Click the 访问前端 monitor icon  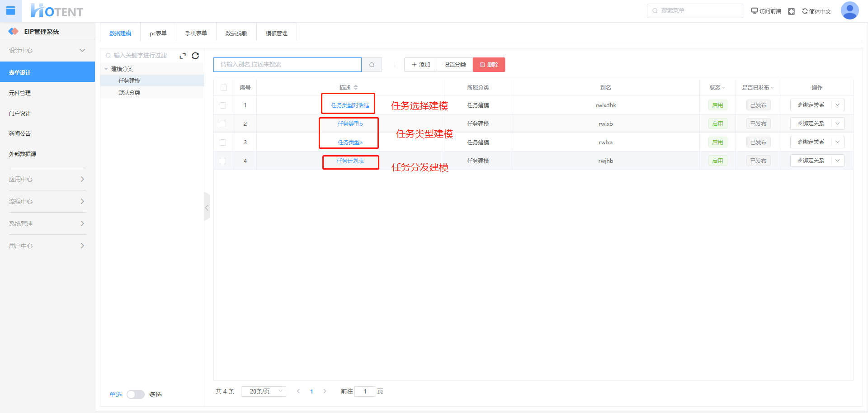coord(754,11)
